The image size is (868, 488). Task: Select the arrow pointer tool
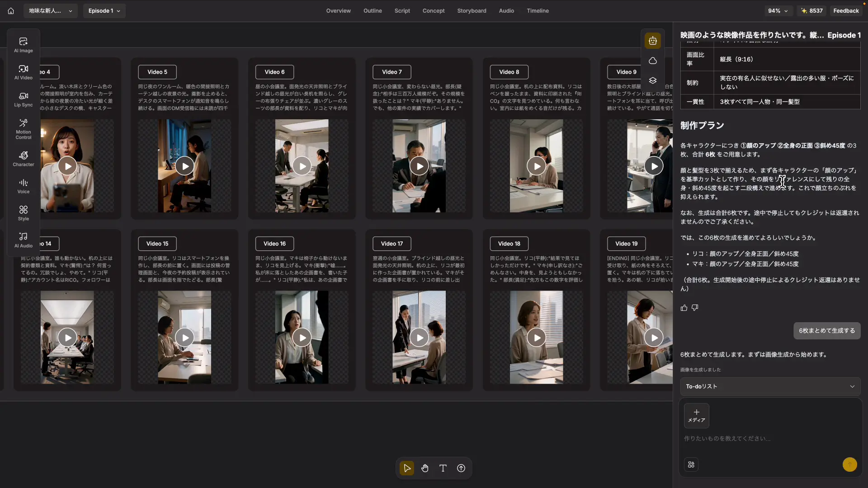click(x=407, y=468)
